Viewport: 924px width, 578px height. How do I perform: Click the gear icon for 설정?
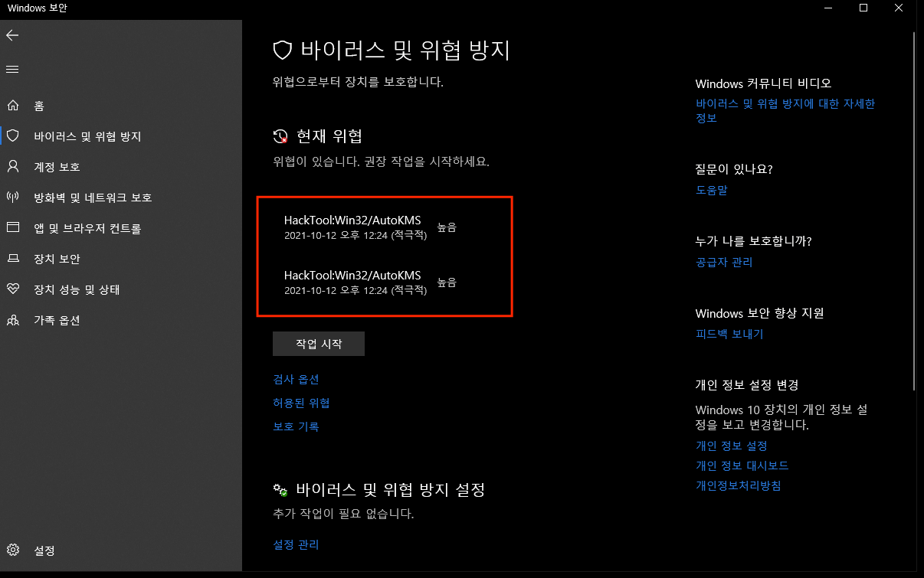click(12, 550)
